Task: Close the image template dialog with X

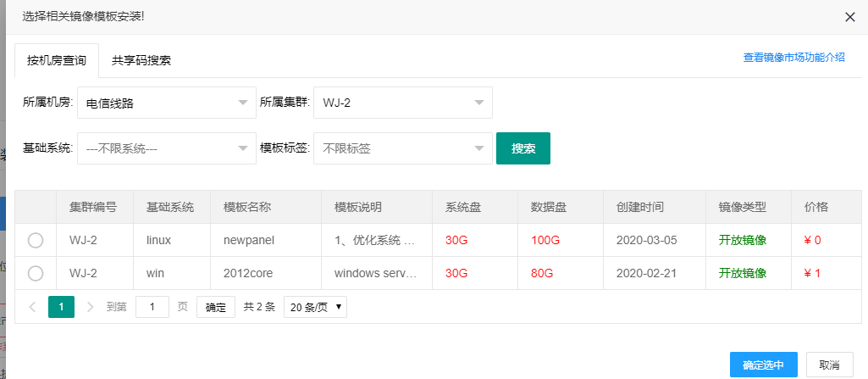Action: (850, 17)
